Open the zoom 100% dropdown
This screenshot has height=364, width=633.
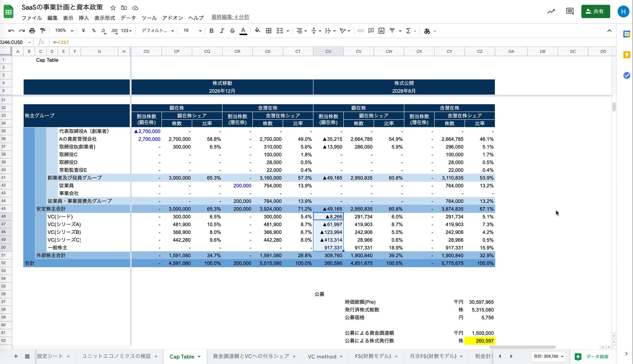pyautogui.click(x=64, y=31)
